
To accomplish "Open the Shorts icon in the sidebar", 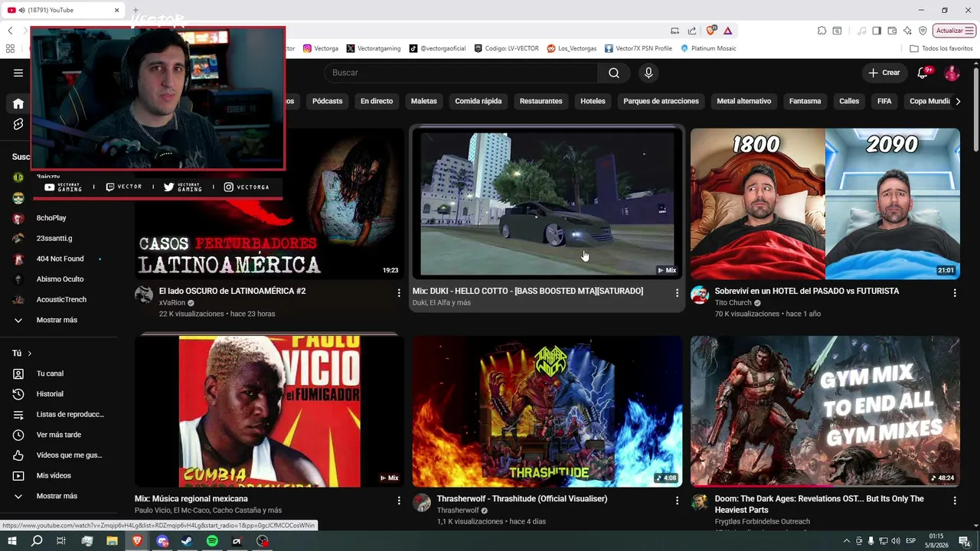I will [18, 124].
